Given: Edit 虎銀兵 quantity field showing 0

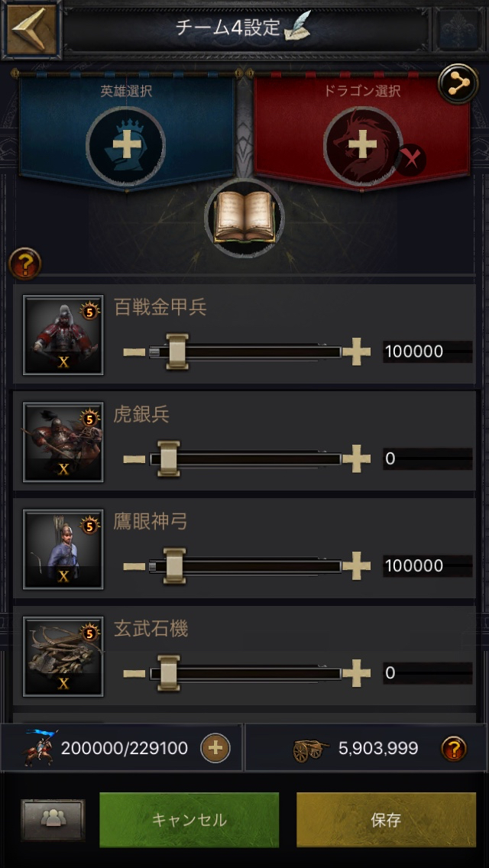Looking at the screenshot, I should click(428, 459).
